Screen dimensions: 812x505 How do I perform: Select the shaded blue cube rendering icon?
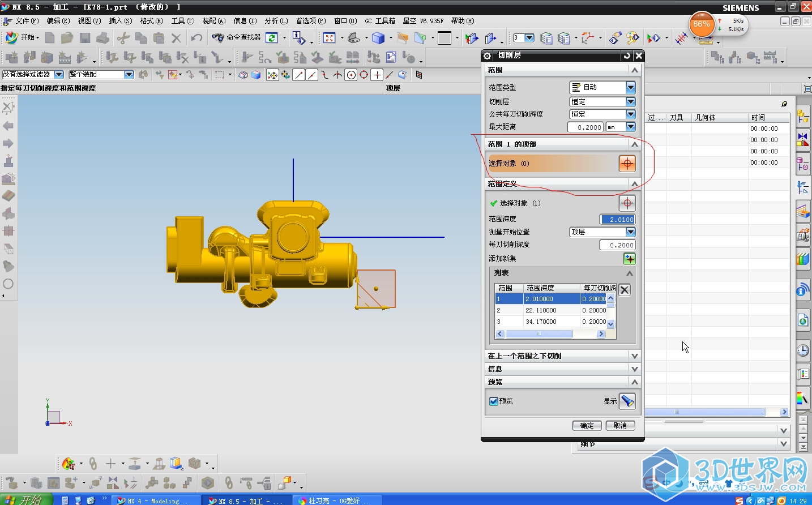click(x=378, y=38)
